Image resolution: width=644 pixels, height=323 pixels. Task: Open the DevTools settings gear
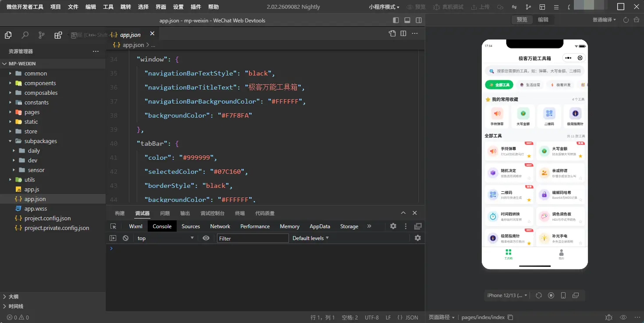pos(393,226)
